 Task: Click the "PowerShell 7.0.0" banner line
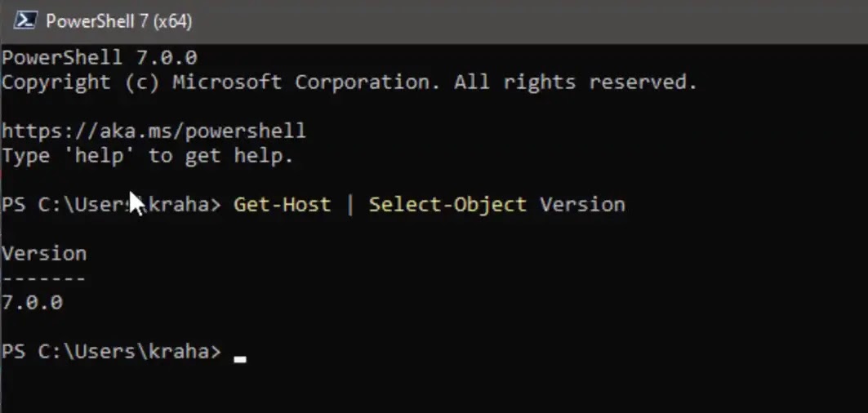99,58
